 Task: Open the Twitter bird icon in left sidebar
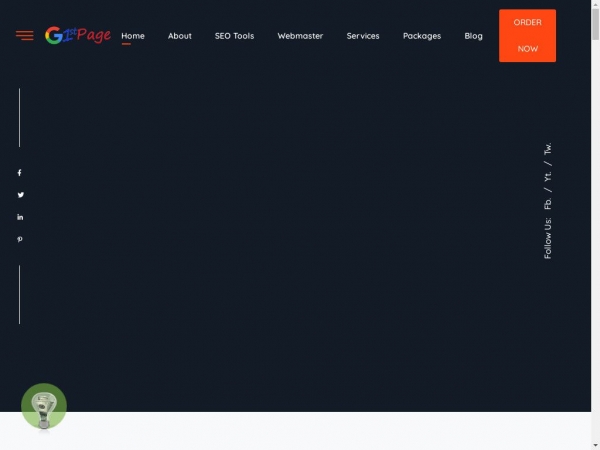[x=19, y=195]
